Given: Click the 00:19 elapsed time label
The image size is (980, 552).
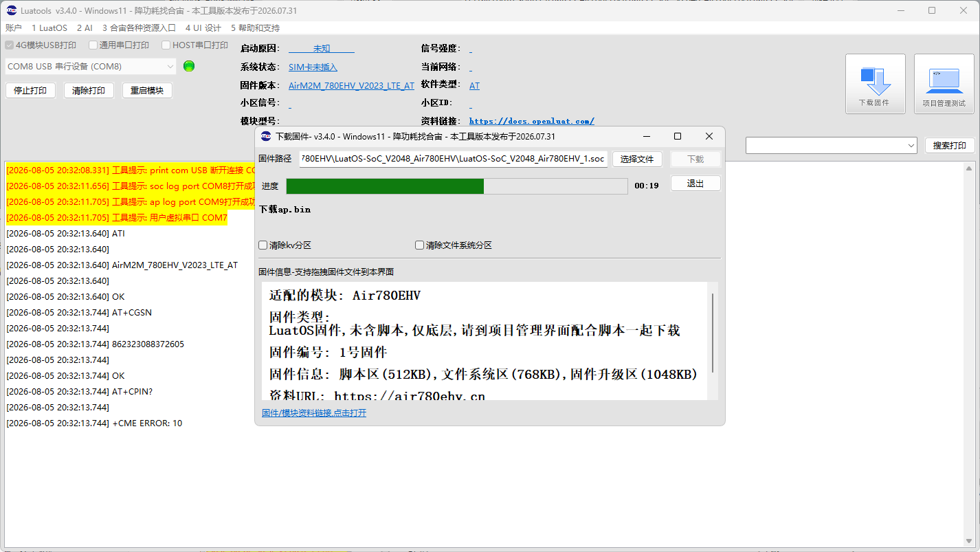Looking at the screenshot, I should click(647, 186).
